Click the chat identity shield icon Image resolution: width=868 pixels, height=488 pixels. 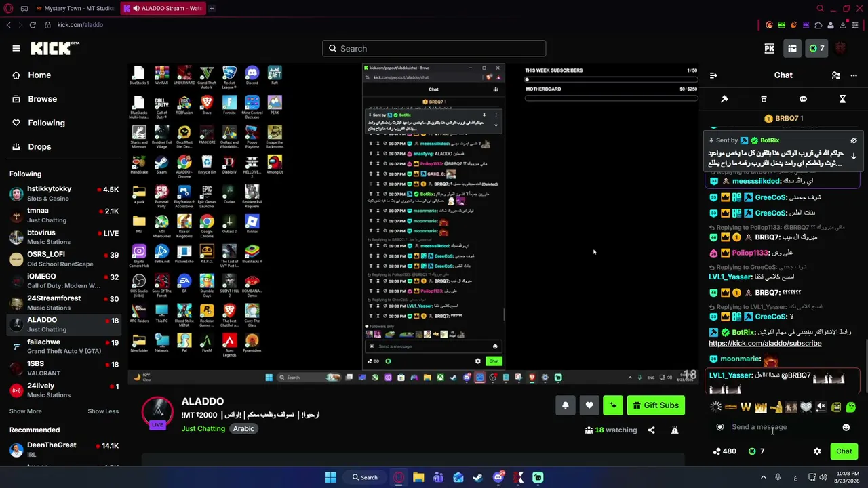720,427
